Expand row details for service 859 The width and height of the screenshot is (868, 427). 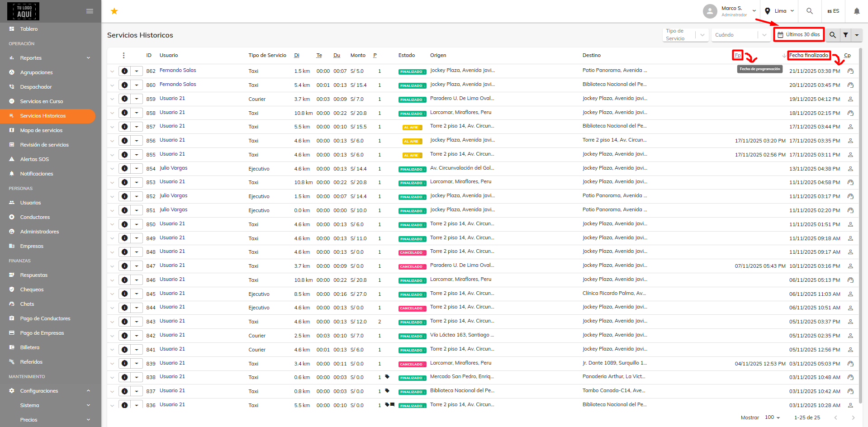pyautogui.click(x=112, y=99)
